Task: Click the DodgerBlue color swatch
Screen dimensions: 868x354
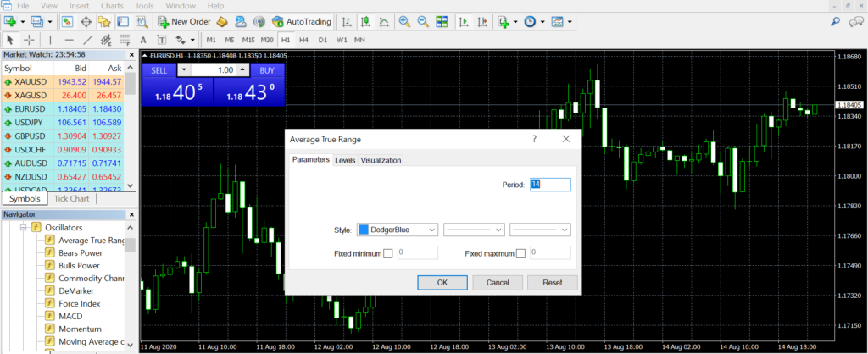Action: coord(364,230)
